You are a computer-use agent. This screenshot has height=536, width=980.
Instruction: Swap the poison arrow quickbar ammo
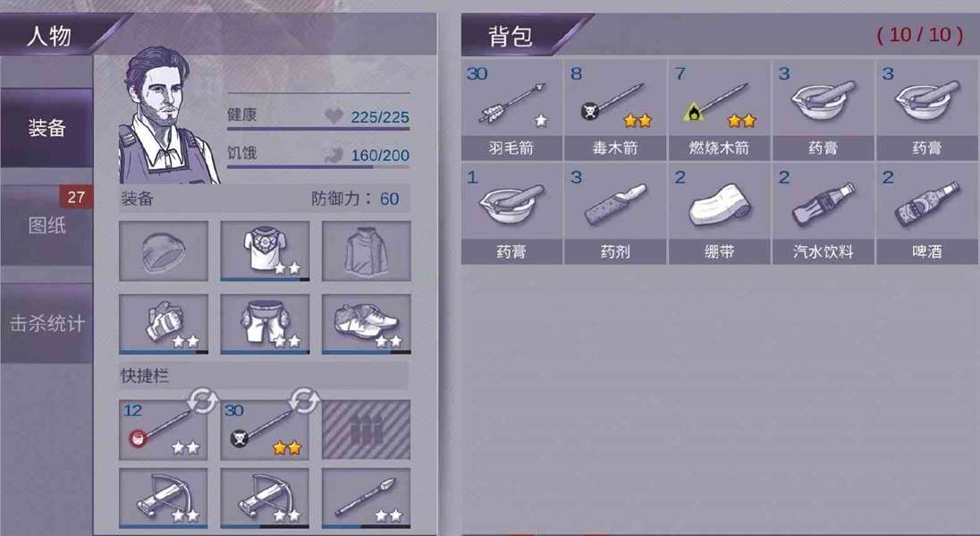pyautogui.click(x=304, y=402)
